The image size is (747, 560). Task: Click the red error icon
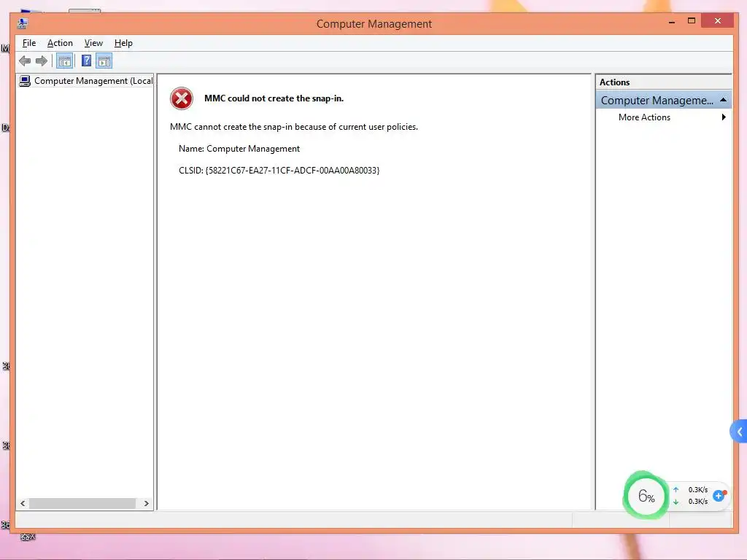tap(182, 98)
